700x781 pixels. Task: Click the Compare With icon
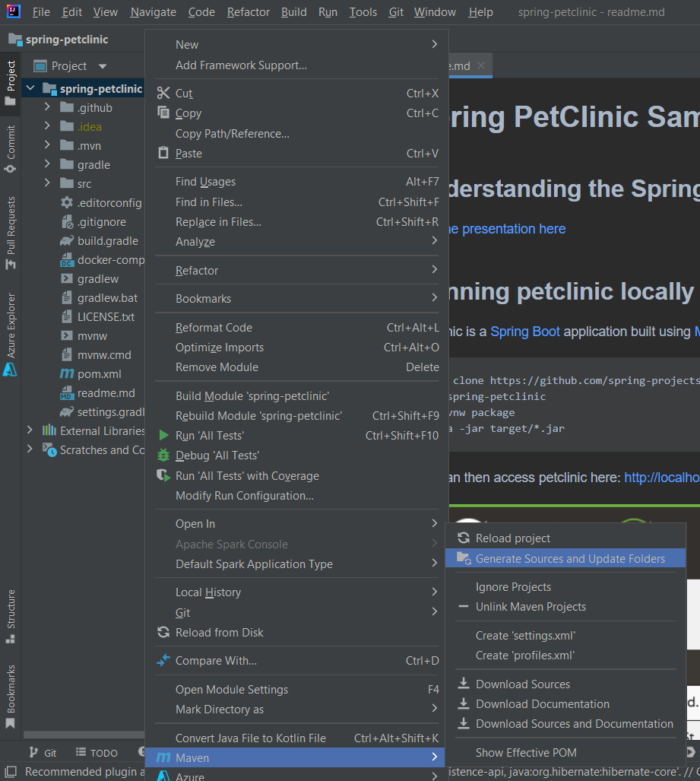[163, 660]
